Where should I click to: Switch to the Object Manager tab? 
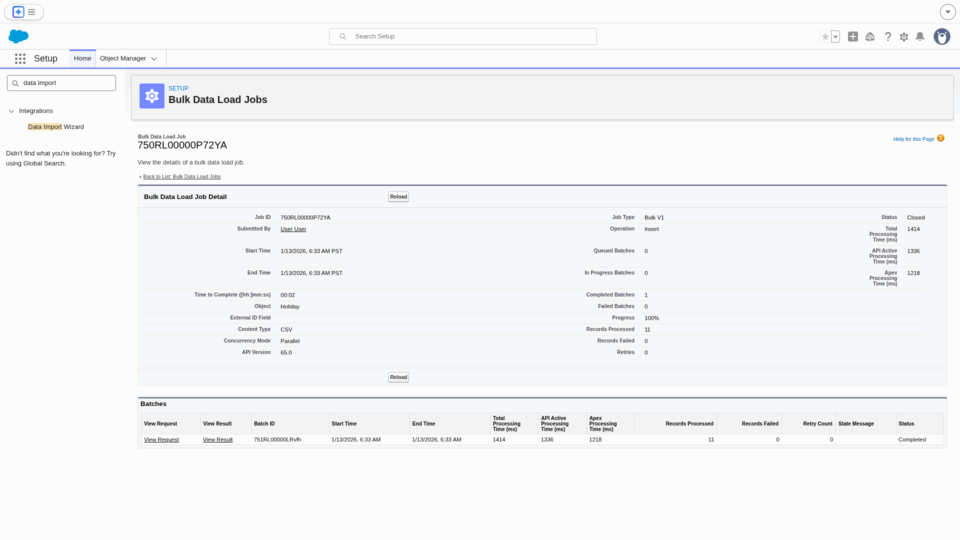(x=123, y=59)
